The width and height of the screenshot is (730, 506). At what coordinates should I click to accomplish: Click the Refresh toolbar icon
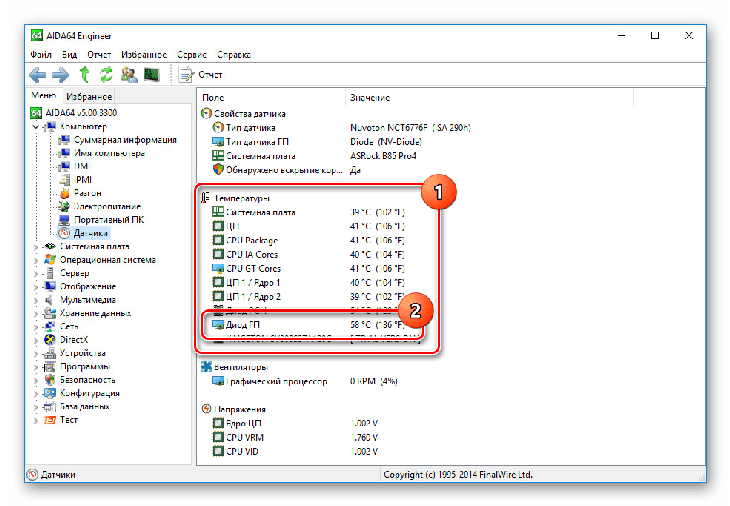pos(107,74)
